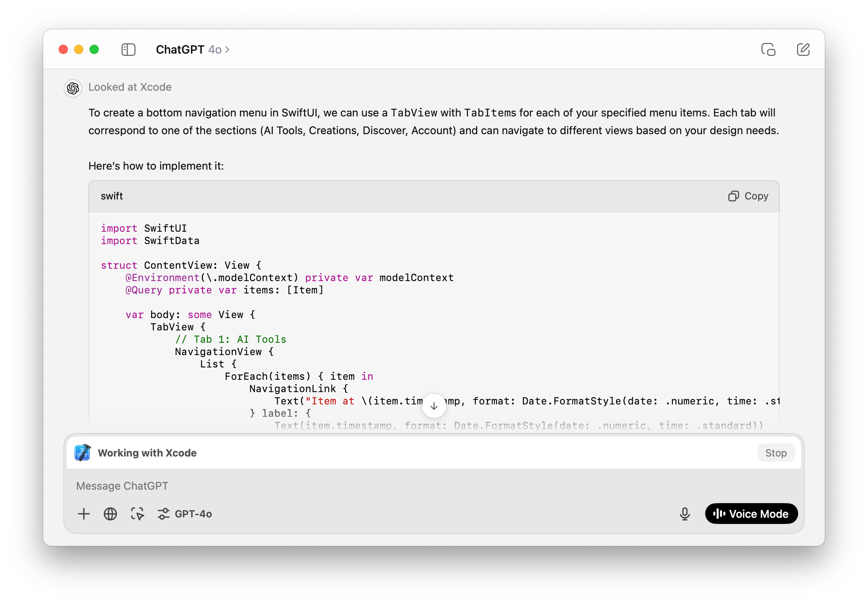Add attachment with the plus icon
868x603 pixels.
[x=84, y=514]
